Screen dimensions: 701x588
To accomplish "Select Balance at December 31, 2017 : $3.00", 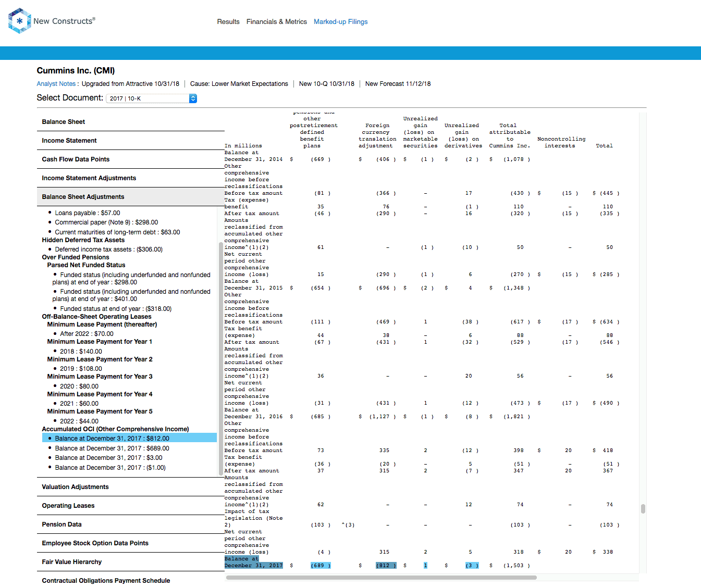I will (x=108, y=458).
